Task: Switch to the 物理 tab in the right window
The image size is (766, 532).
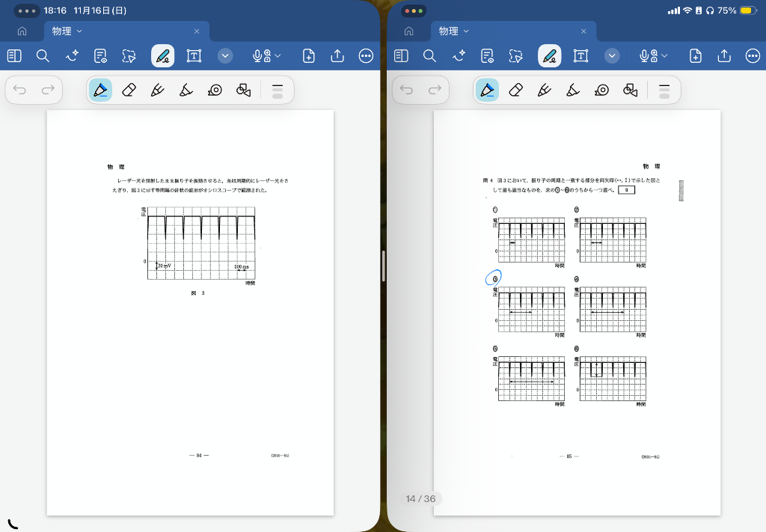Action: [449, 31]
